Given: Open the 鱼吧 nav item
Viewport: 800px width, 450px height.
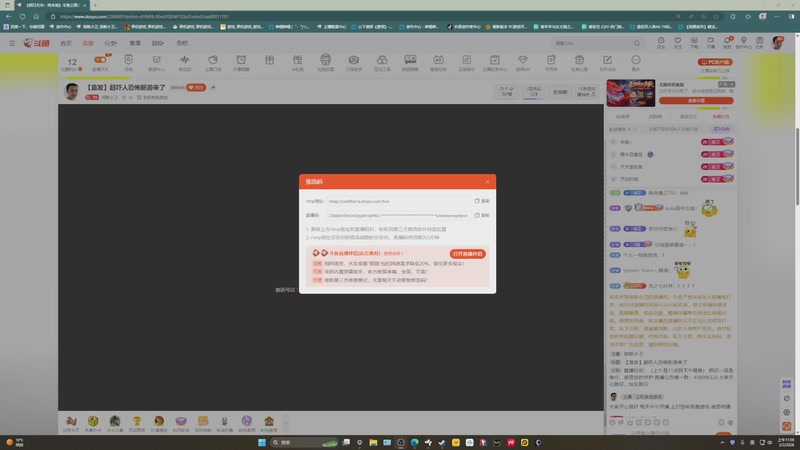Looking at the screenshot, I should (182, 43).
